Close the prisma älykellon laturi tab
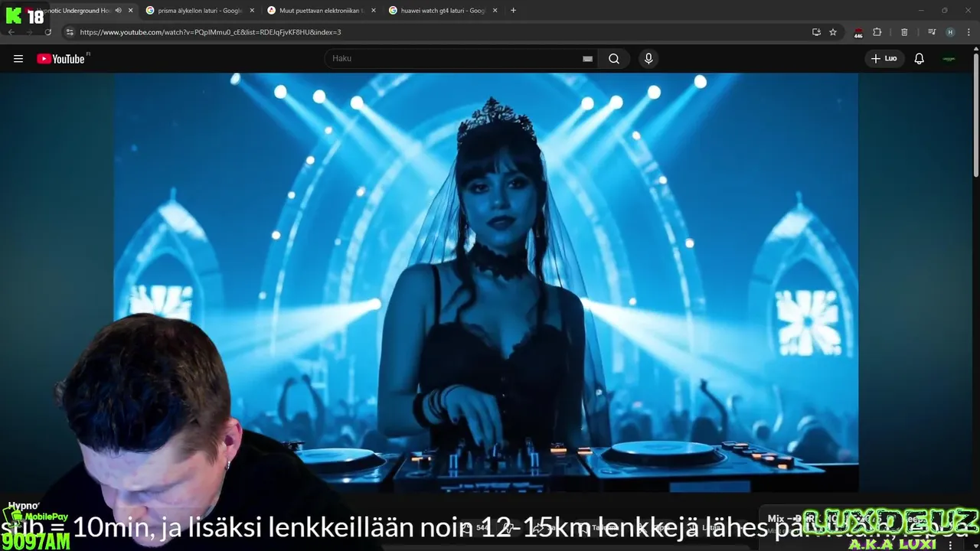 [x=252, y=11]
